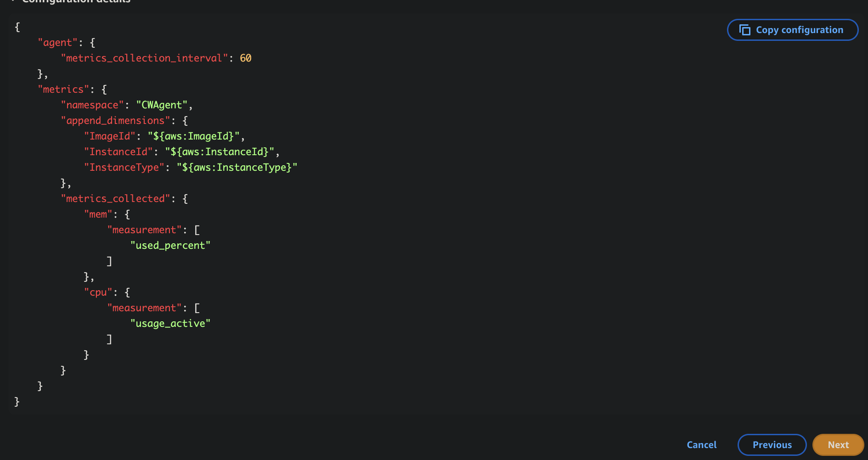Click the "metrics_collection_interval" key
Image resolution: width=868 pixels, height=460 pixels.
pyautogui.click(x=144, y=58)
